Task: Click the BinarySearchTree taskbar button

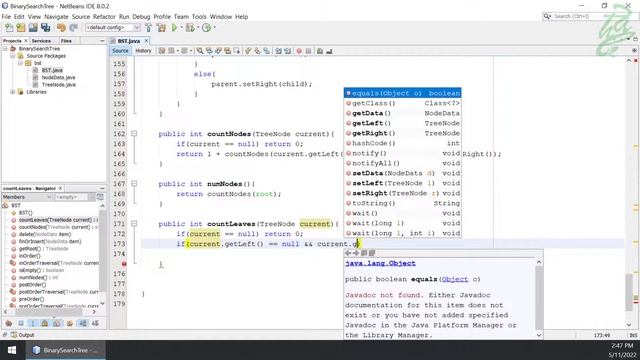Action: (65, 350)
